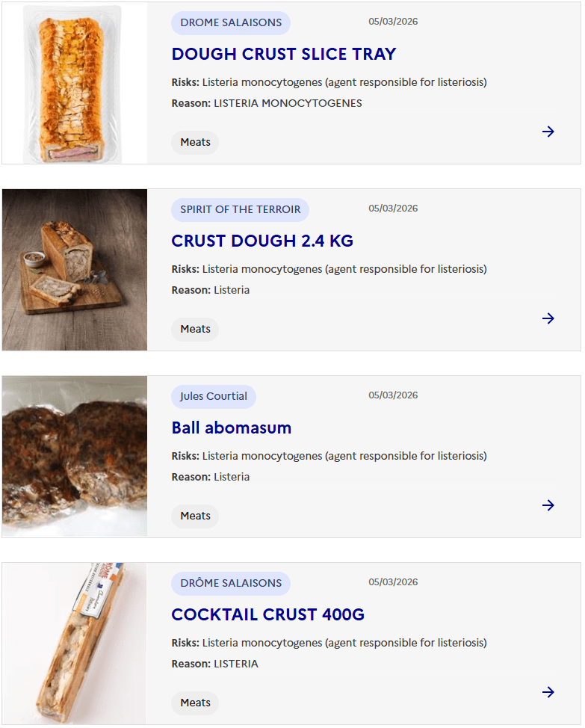The width and height of the screenshot is (585, 728).
Task: Select Meats tag on Crust Dough 2.4 KG card
Action: [195, 329]
